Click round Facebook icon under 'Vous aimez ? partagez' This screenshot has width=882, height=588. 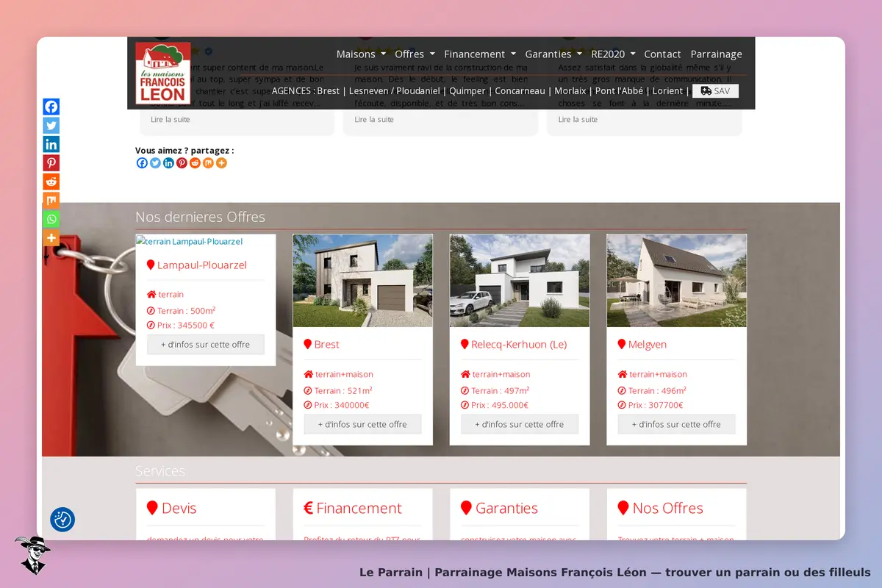click(143, 163)
